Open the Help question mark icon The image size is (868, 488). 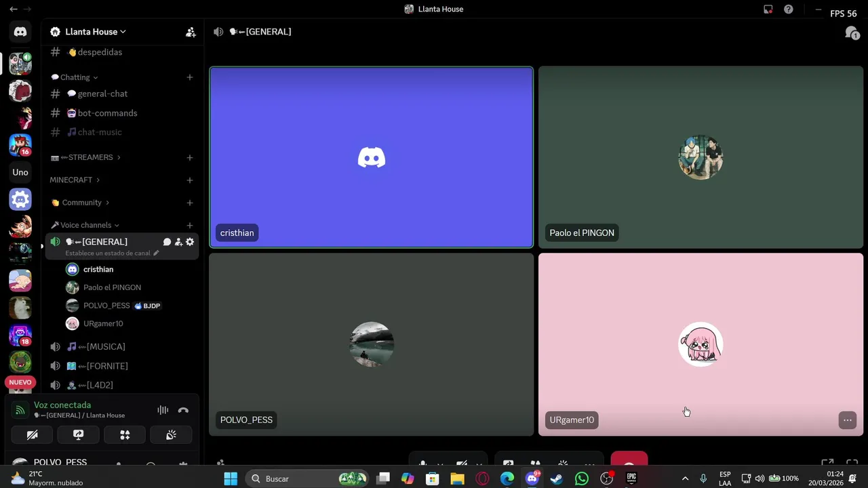[789, 9]
